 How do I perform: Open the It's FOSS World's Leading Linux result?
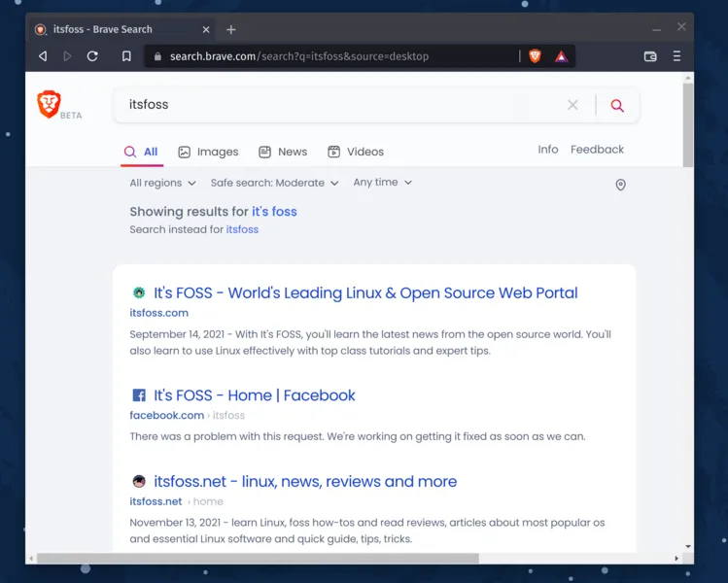click(x=365, y=292)
